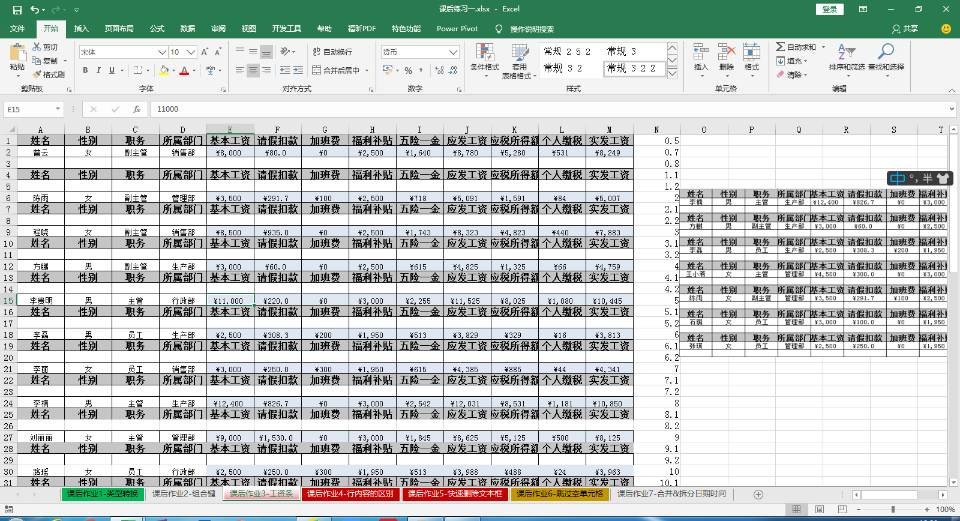Toggle Italic formatting
The image size is (960, 521).
99,71
